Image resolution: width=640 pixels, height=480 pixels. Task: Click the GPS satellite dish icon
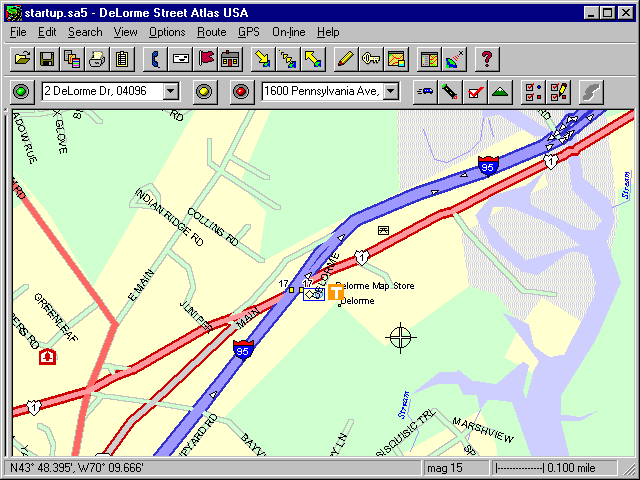(454, 60)
